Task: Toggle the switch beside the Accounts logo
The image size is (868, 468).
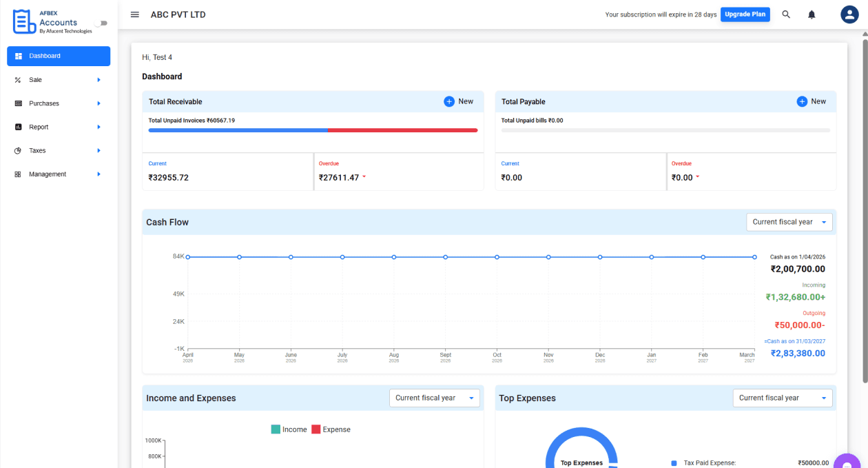Action: (102, 23)
